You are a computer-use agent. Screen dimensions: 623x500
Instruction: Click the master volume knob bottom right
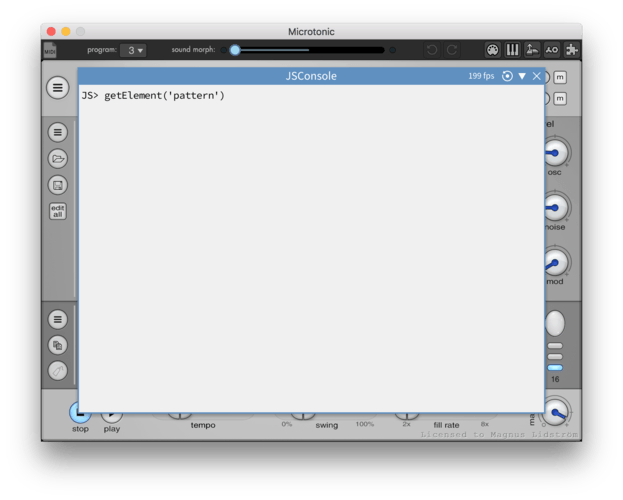click(555, 413)
